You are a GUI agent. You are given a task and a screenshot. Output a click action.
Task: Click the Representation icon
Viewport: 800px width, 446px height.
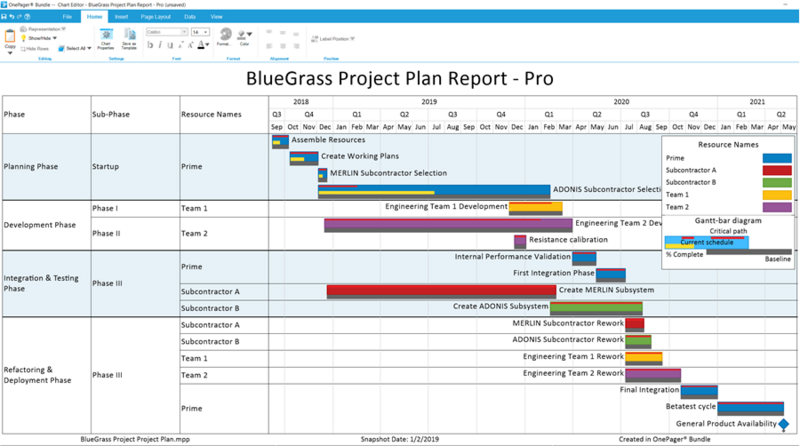[23, 29]
